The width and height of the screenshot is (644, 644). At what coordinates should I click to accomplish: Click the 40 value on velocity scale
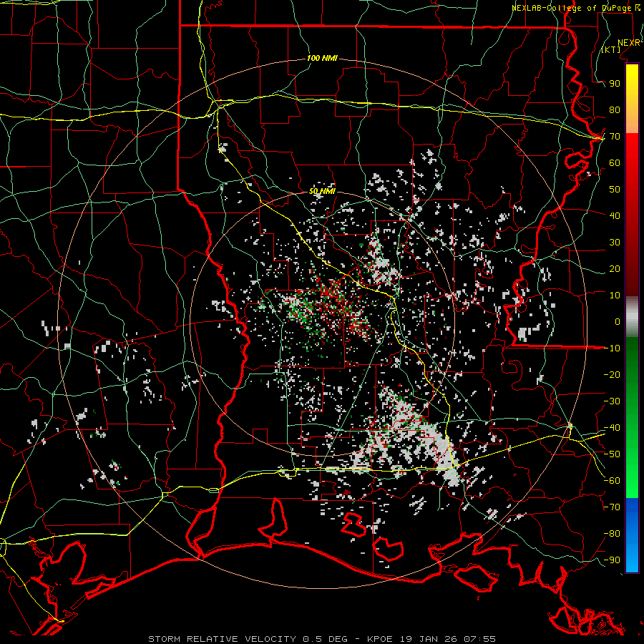[615, 216]
